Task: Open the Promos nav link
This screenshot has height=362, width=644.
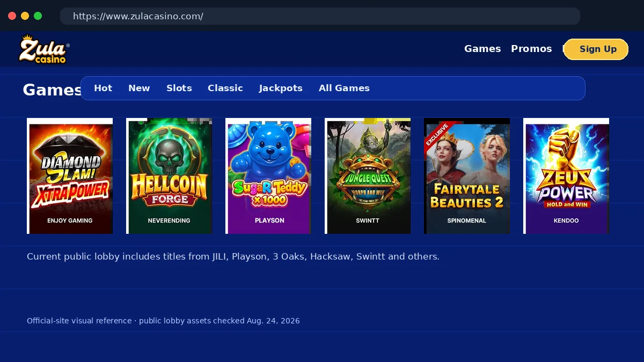Action: pos(531,49)
